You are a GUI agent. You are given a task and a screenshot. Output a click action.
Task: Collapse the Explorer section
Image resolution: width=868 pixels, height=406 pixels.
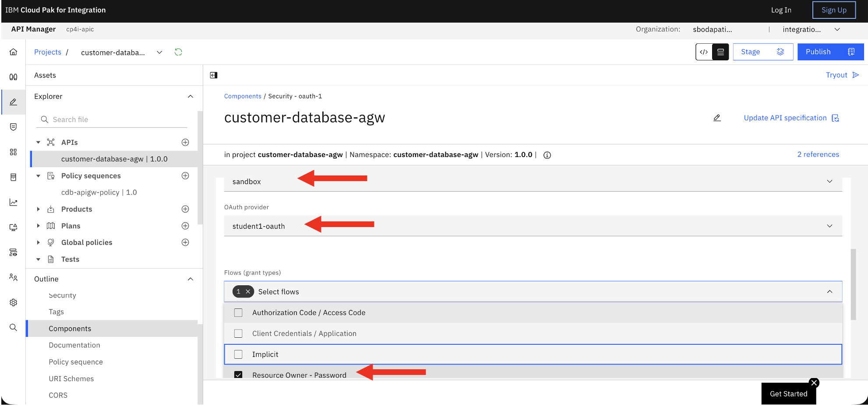point(191,96)
